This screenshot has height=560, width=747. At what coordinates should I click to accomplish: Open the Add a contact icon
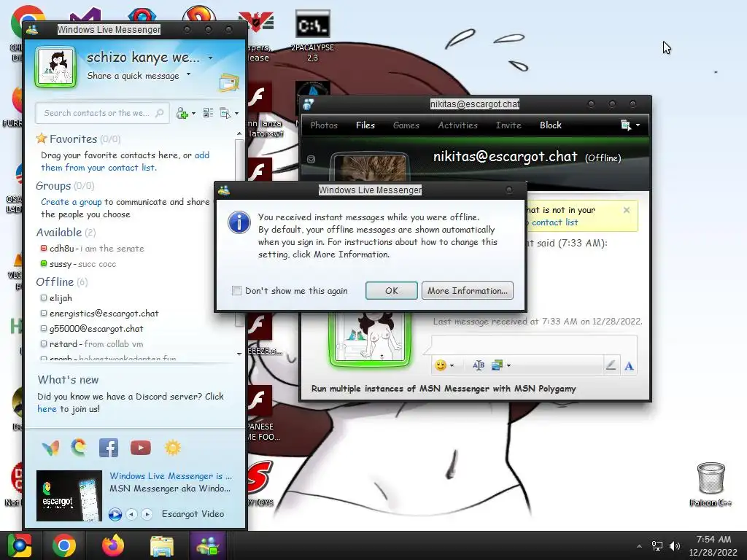182,113
